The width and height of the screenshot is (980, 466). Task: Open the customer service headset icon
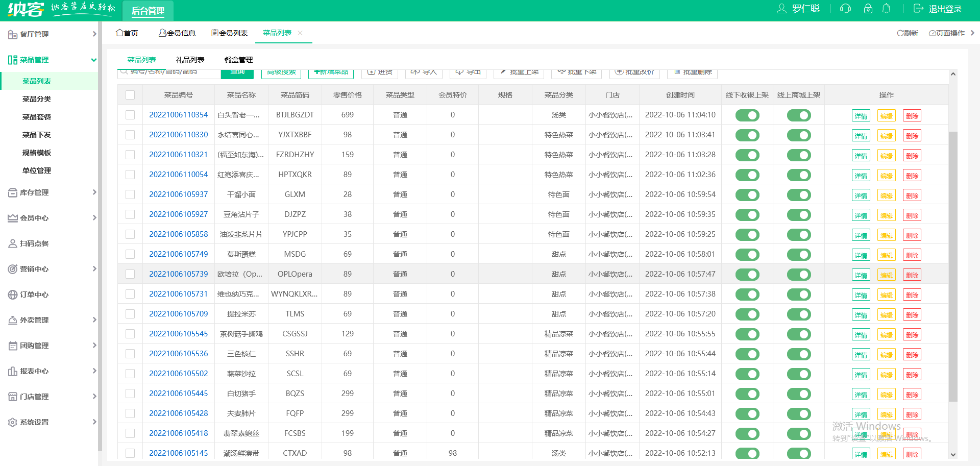coord(845,9)
